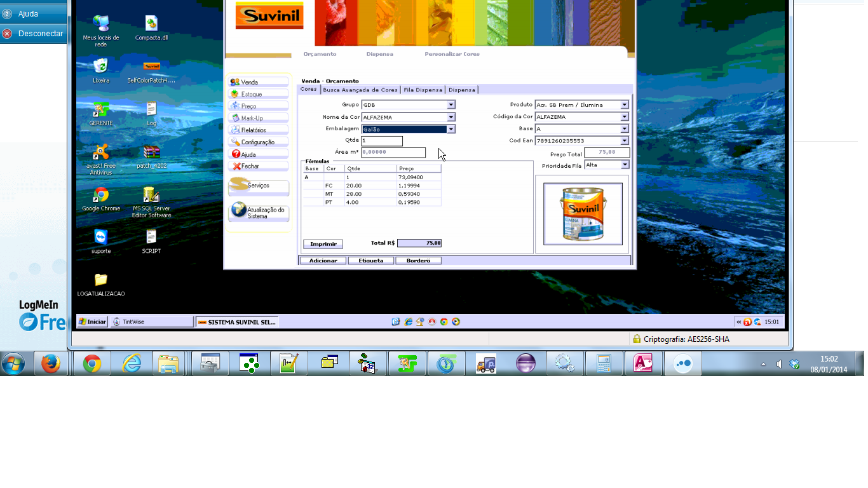868x488 pixels.
Task: Click the Preço Total field
Action: (x=607, y=152)
